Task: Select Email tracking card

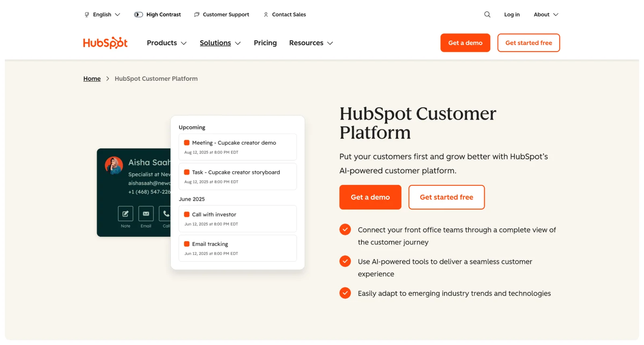Action: tap(237, 248)
